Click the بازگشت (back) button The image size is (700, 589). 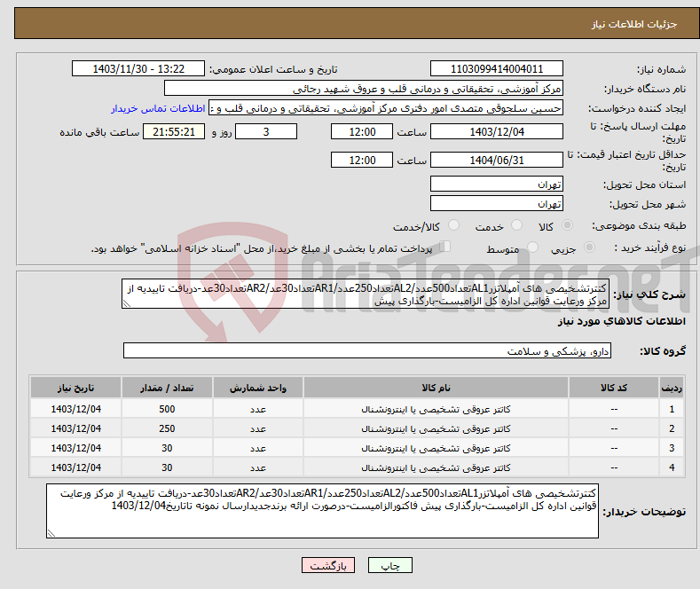coord(328,565)
